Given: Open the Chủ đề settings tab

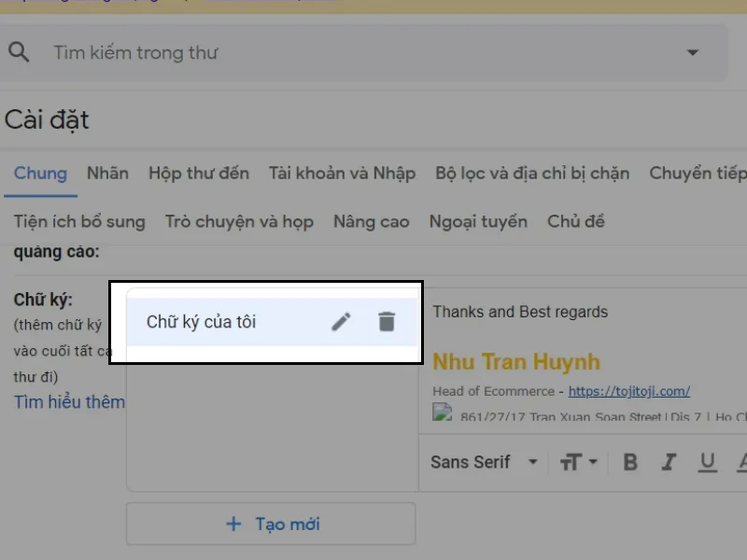Looking at the screenshot, I should click(576, 221).
